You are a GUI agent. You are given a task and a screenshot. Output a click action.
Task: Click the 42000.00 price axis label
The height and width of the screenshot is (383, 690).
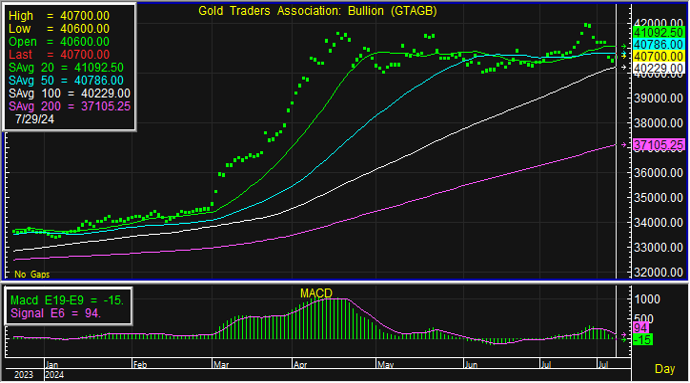[659, 23]
